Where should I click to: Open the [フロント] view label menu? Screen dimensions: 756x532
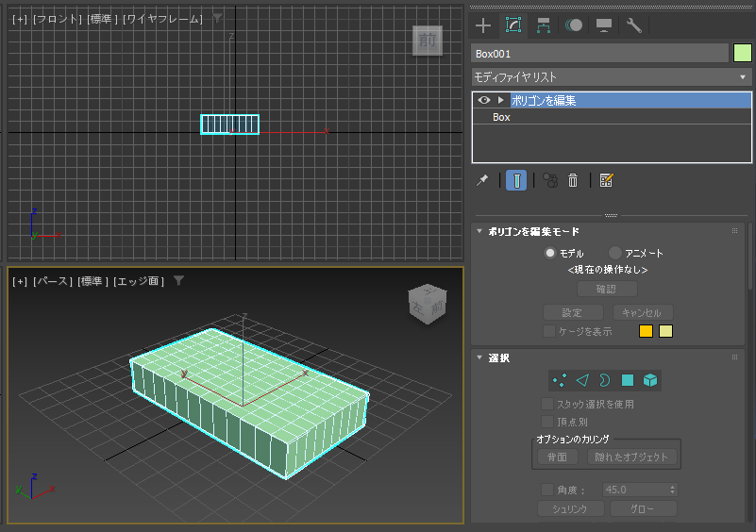pyautogui.click(x=58, y=19)
